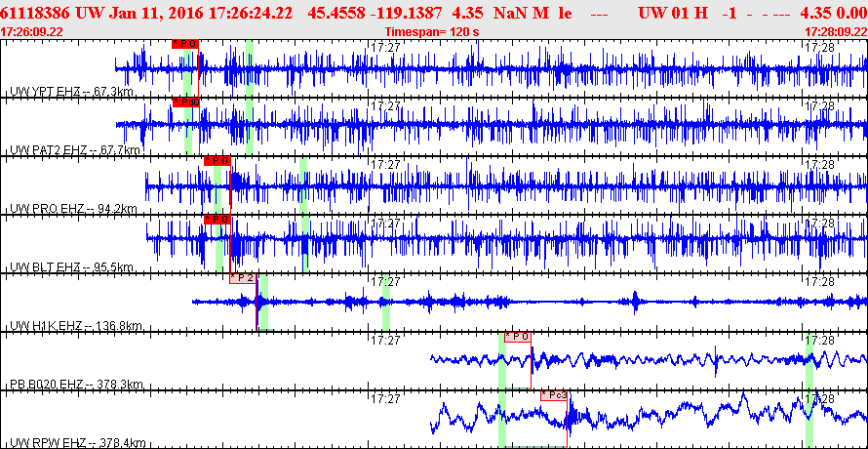Viewport: 868px width, 449px height.
Task: Select the P 2 pick flag on H1K trace
Action: 243,278
